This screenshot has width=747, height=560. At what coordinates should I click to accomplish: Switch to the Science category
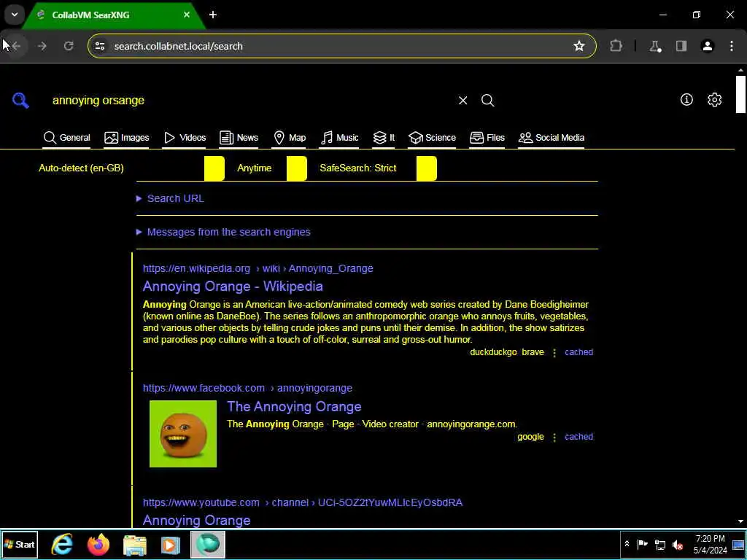click(x=432, y=138)
